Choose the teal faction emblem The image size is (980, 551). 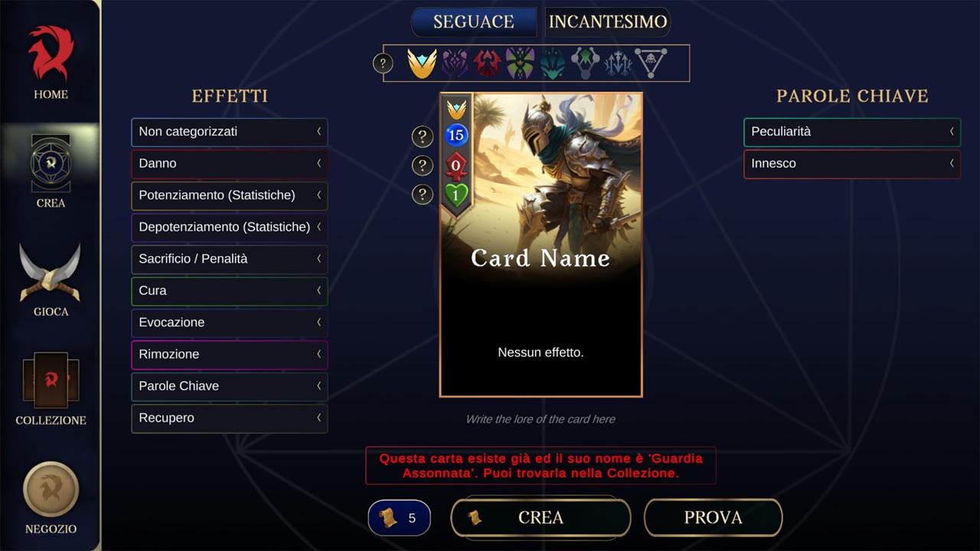[x=552, y=63]
